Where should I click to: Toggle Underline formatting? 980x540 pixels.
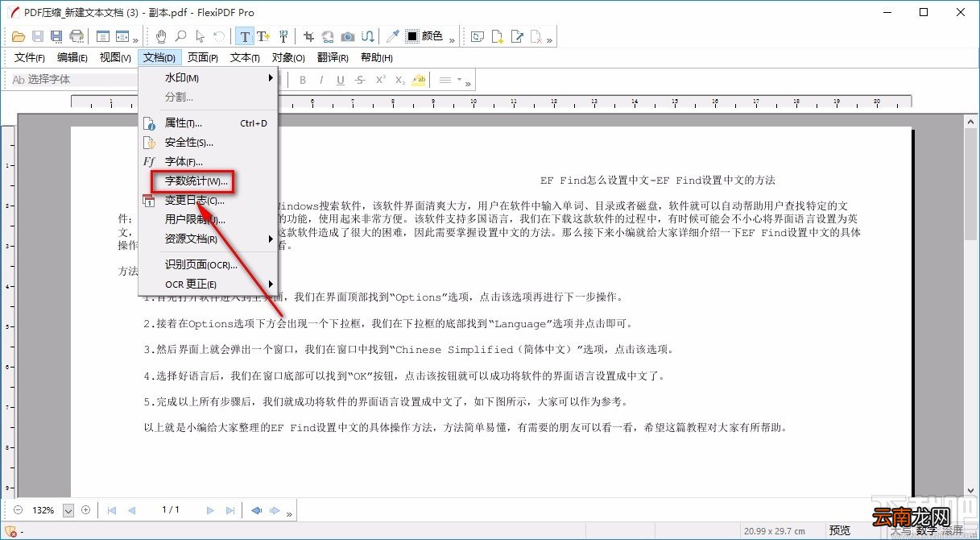341,80
